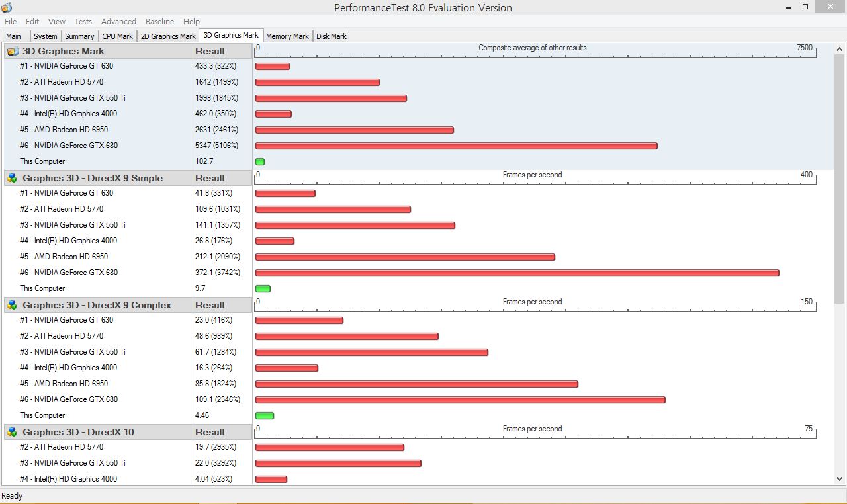
Task: Open the Help menu
Action: tap(192, 22)
